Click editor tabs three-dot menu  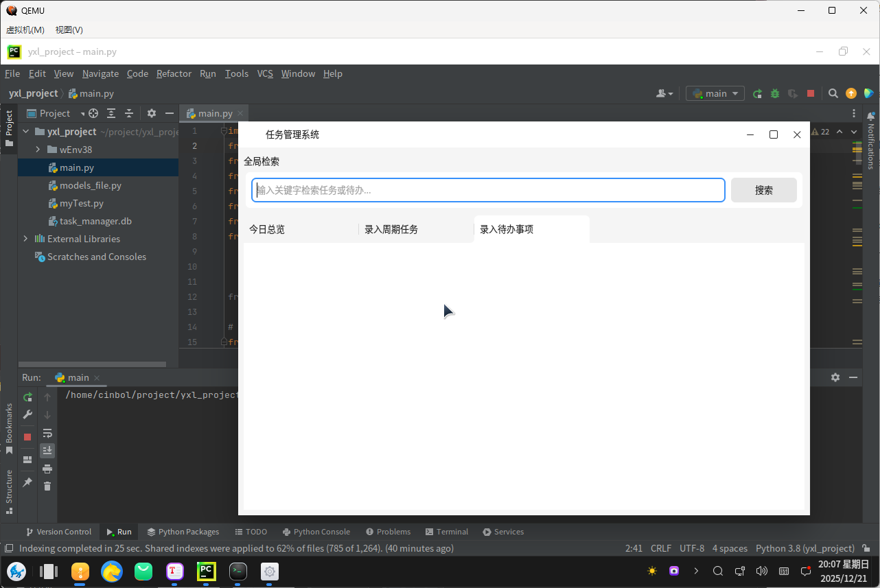[x=854, y=113]
